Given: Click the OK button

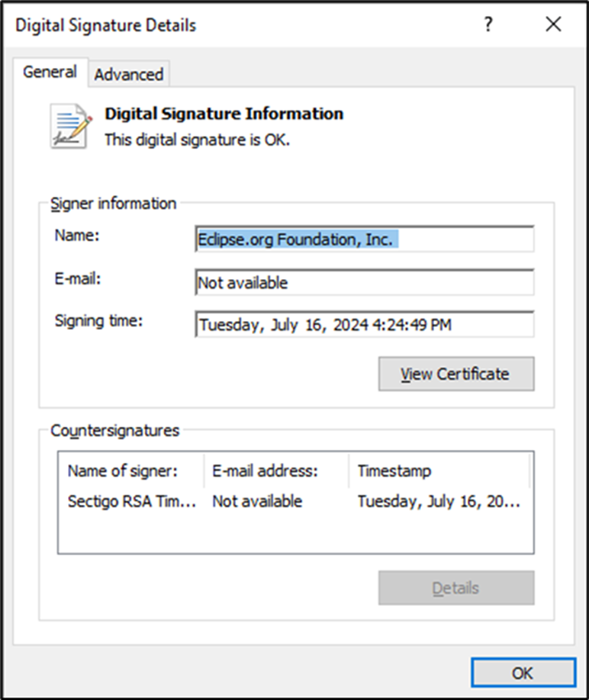Looking at the screenshot, I should [523, 673].
